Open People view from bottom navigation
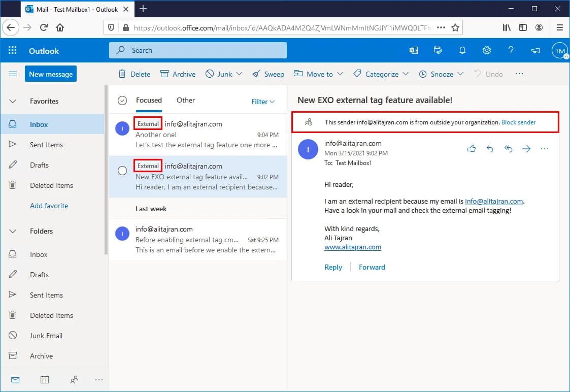The image size is (570, 392). [x=74, y=379]
